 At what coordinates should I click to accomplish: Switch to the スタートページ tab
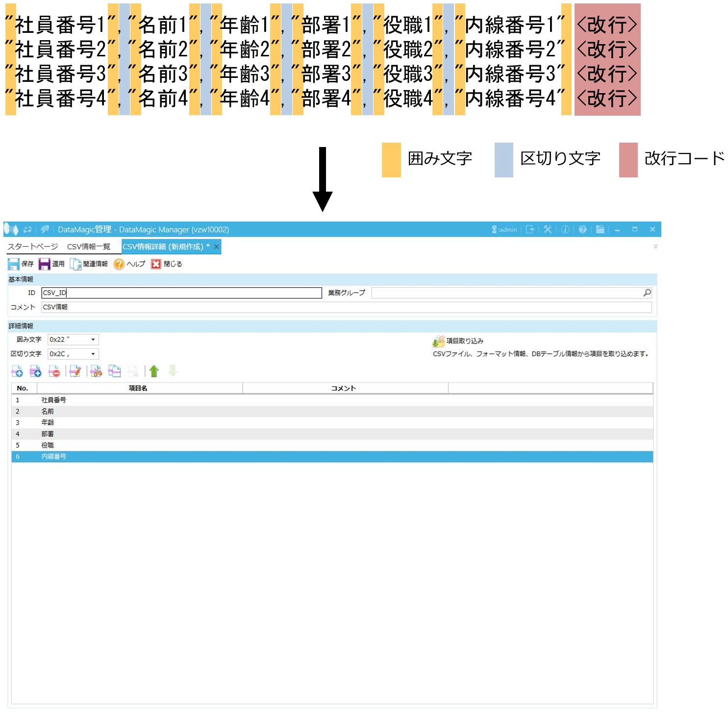pyautogui.click(x=32, y=247)
